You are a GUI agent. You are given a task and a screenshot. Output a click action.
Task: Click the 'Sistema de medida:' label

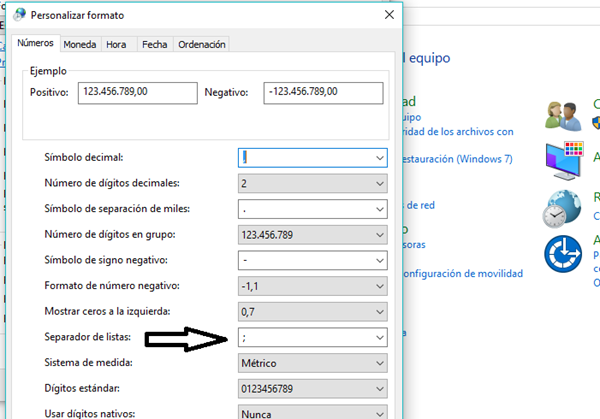point(88,362)
